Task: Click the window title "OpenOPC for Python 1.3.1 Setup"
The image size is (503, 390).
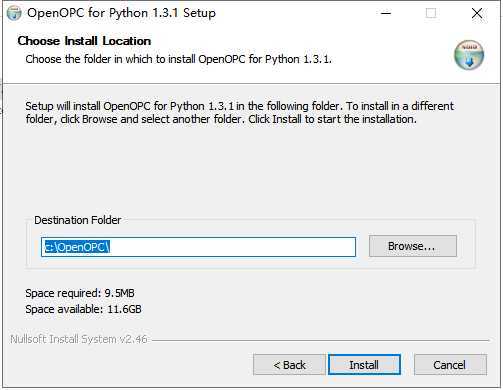Action: (x=121, y=13)
